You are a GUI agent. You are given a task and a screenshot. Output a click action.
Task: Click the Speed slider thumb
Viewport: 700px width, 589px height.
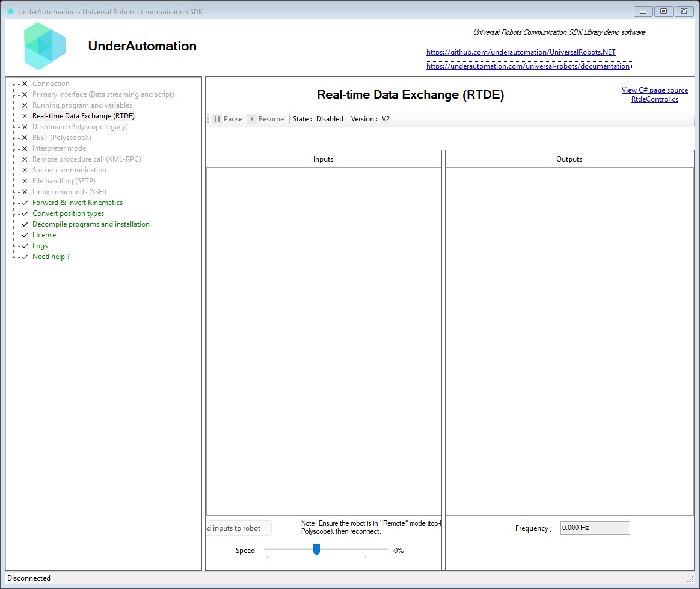(316, 549)
